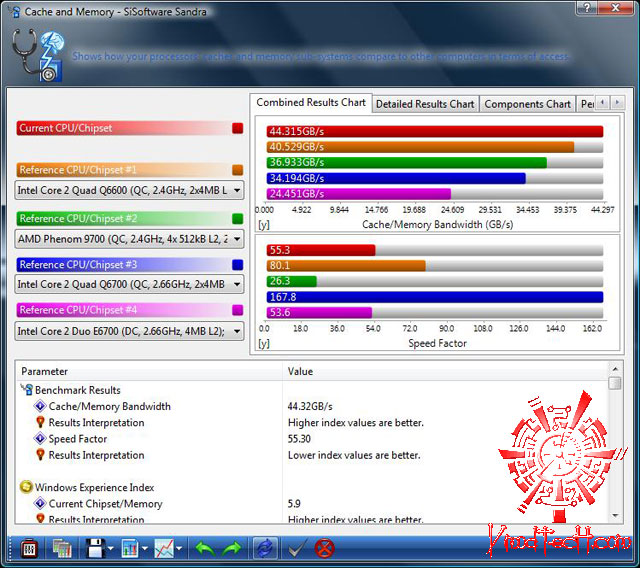
Task: Open the Intel Core 2 Quad Q6600 dropdown
Action: coord(129,190)
